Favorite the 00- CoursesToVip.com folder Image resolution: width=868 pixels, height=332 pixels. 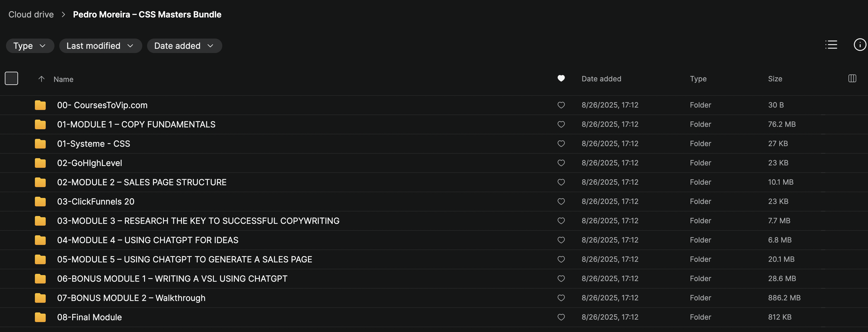point(561,105)
